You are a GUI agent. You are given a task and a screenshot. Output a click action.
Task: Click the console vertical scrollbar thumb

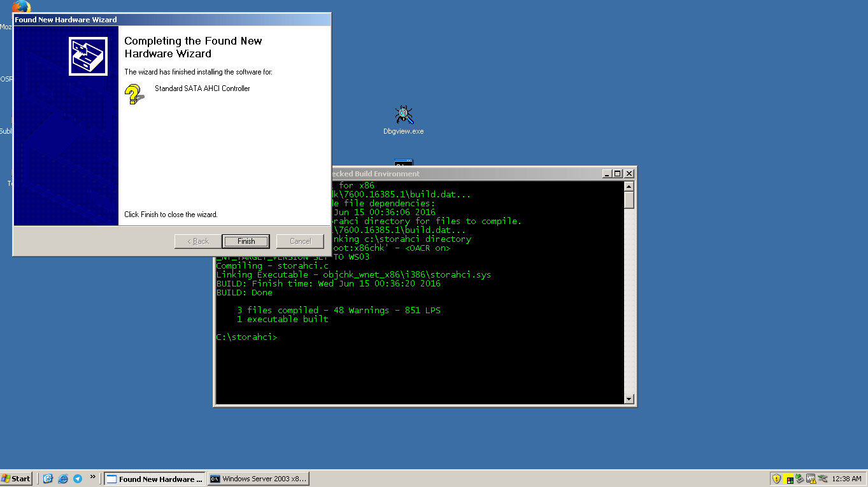[x=629, y=200]
